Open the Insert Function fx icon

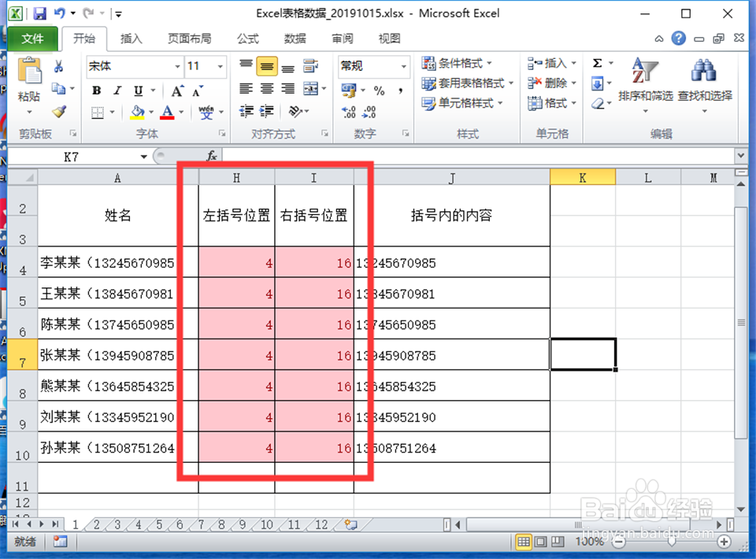tap(211, 155)
